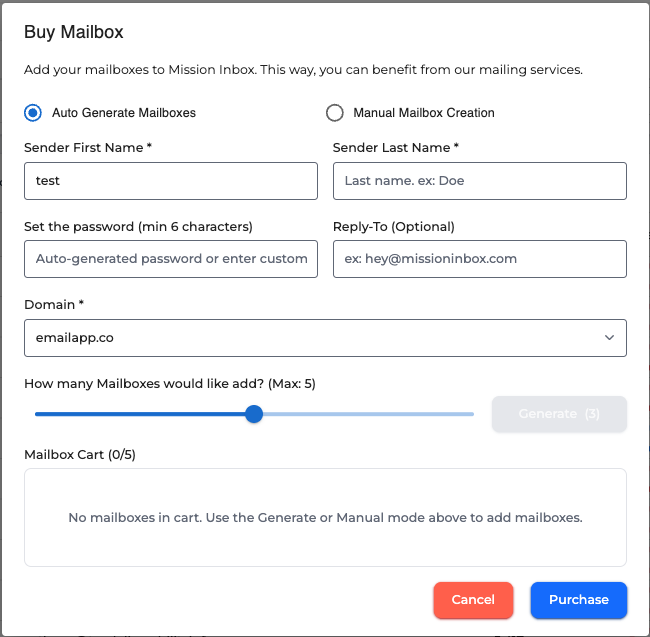This screenshot has height=637, width=650.
Task: Click the blue Purchase button
Action: 578,600
